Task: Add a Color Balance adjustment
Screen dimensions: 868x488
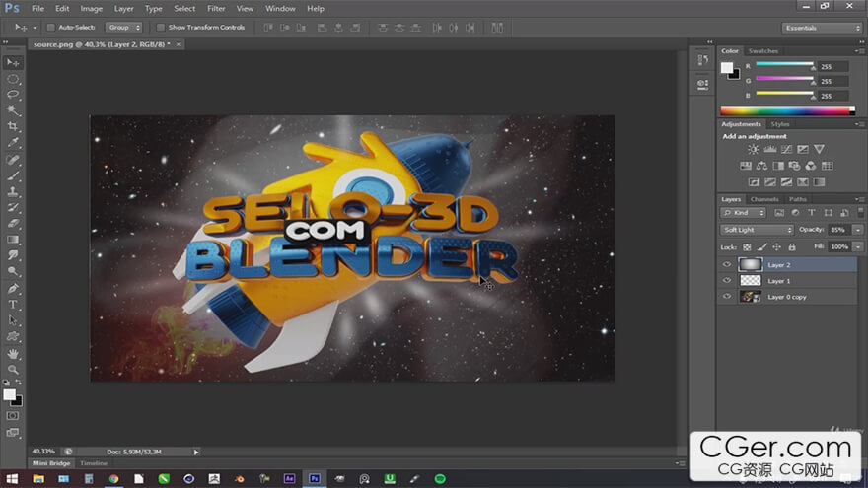Action: pyautogui.click(x=761, y=166)
